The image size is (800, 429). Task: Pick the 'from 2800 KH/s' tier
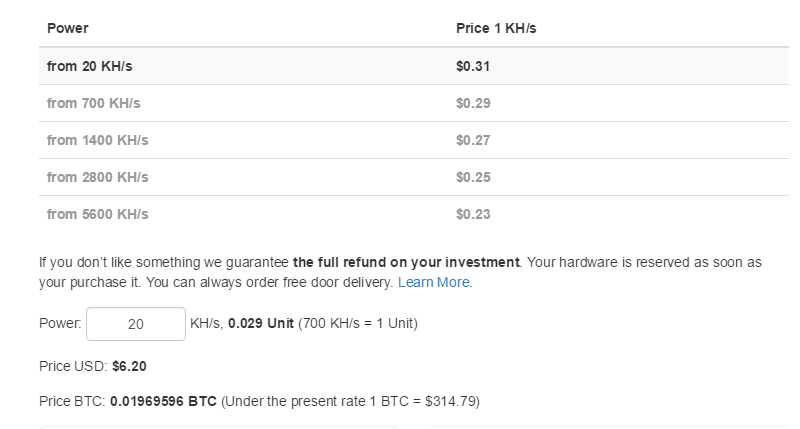pos(97,177)
